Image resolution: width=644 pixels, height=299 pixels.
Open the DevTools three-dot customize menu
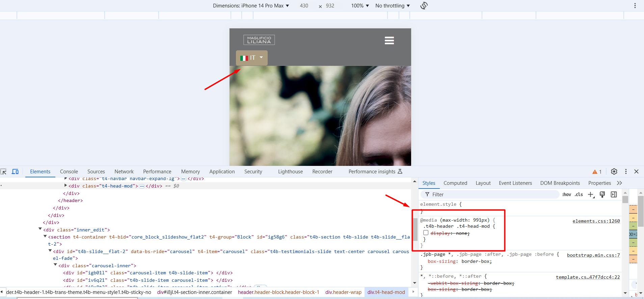(x=626, y=172)
